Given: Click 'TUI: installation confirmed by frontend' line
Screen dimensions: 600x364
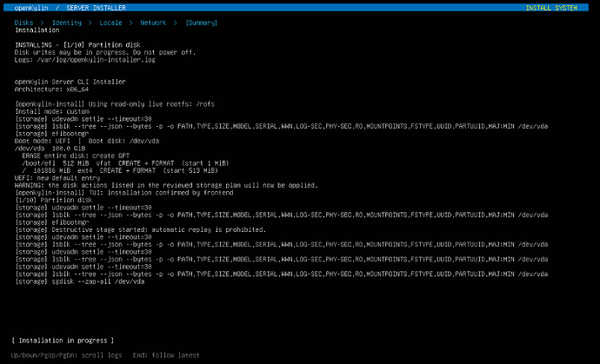Looking at the screenshot, I should [124, 193].
